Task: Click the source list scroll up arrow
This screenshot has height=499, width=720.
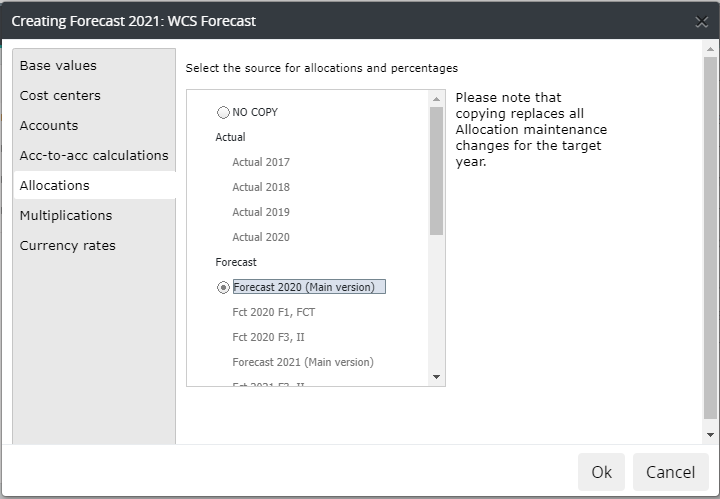Action: pyautogui.click(x=436, y=99)
